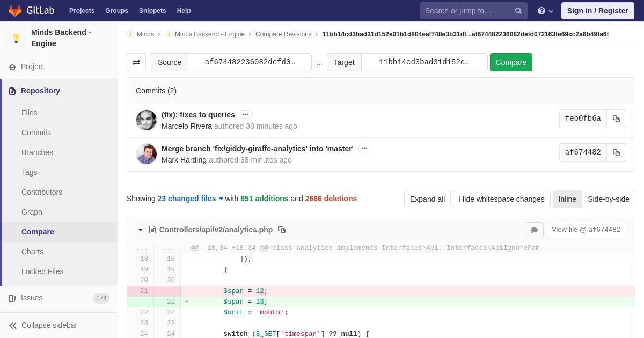
Task: Click the search magnifier icon
Action: tap(518, 11)
